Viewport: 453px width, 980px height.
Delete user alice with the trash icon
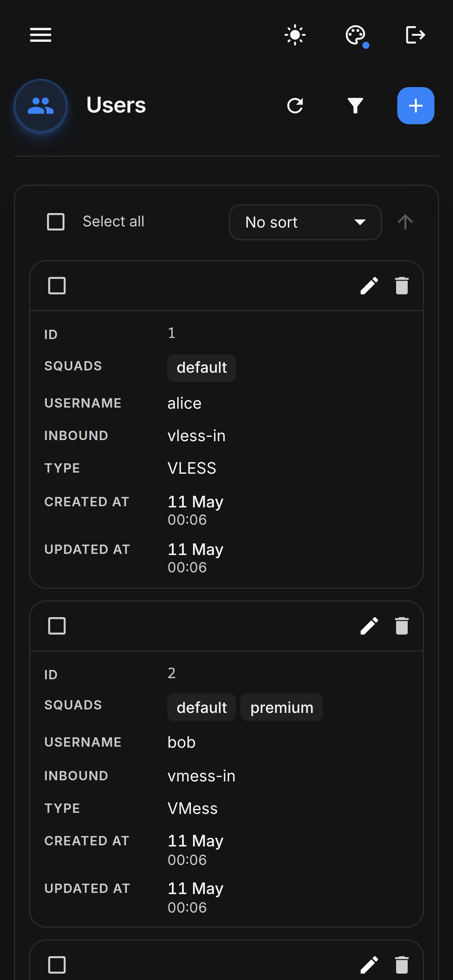click(x=402, y=286)
